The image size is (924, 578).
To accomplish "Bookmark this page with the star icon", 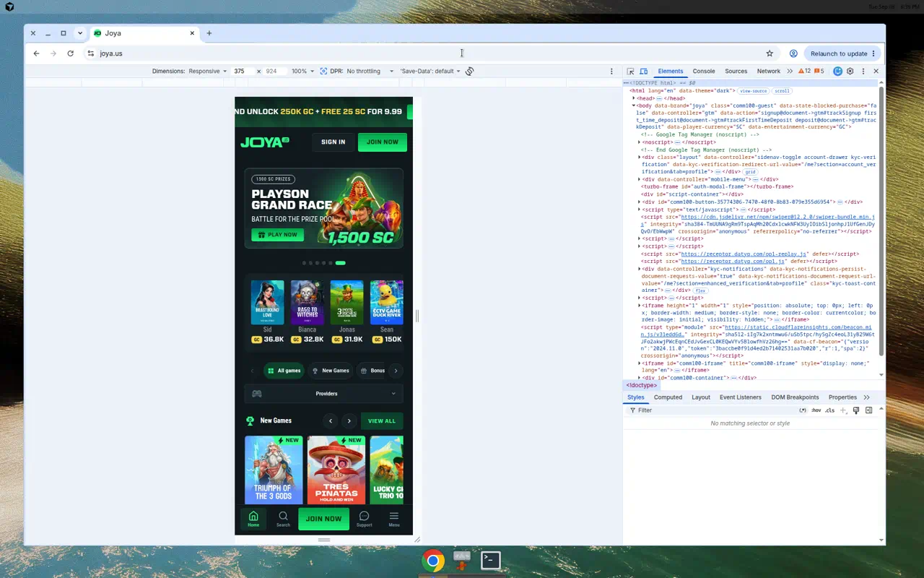I will [x=770, y=53].
